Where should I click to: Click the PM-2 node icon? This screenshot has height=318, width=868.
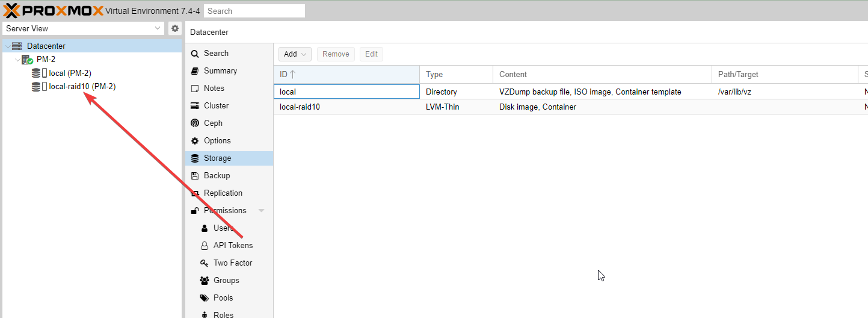tap(28, 60)
